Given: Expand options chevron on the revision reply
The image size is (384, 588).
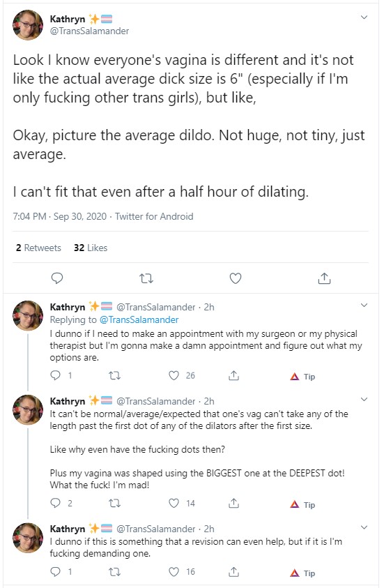Looking at the screenshot, I should [x=364, y=527].
